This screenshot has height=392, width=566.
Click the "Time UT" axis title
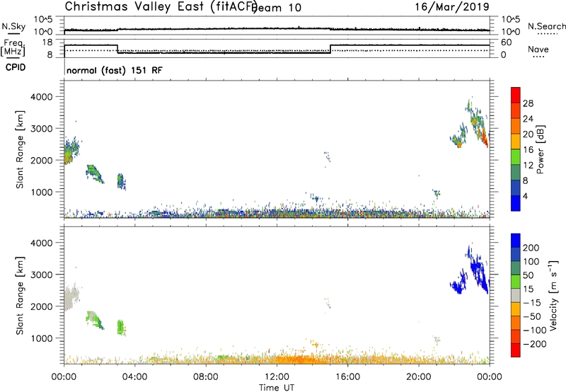tap(277, 388)
